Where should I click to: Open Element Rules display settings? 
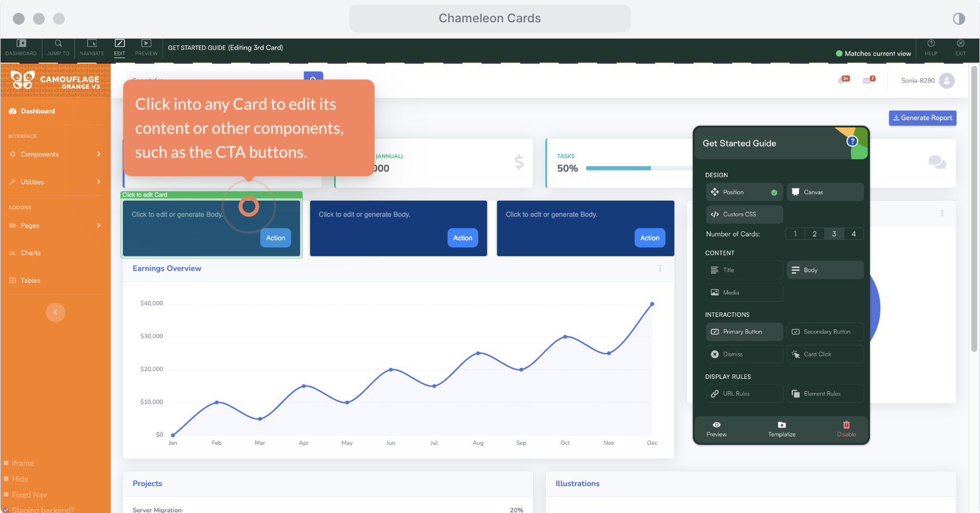(825, 394)
